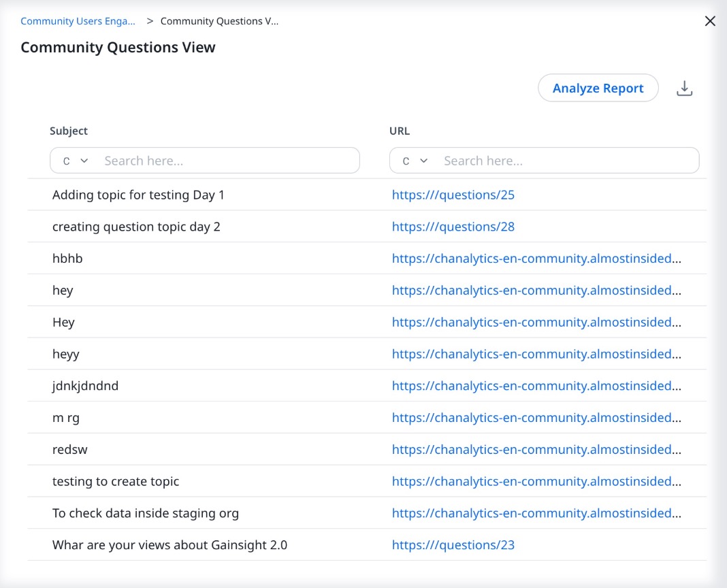The image size is (727, 588).
Task: Click the Subject column header
Action: (x=69, y=131)
